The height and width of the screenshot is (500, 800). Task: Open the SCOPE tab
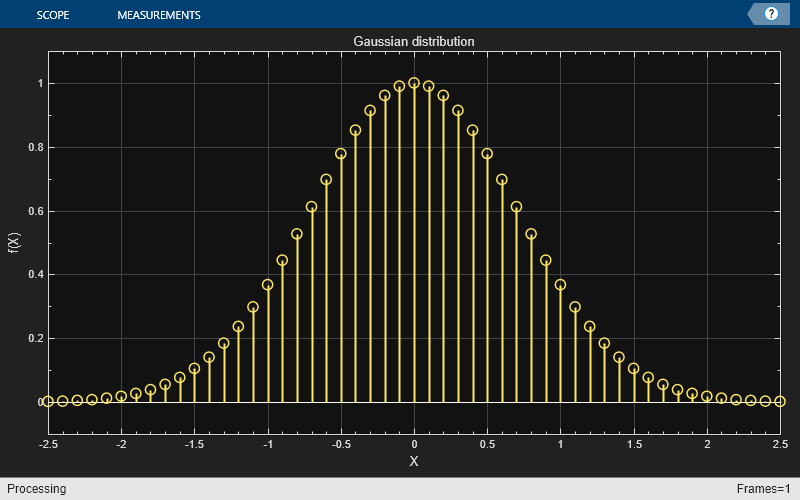(x=53, y=15)
